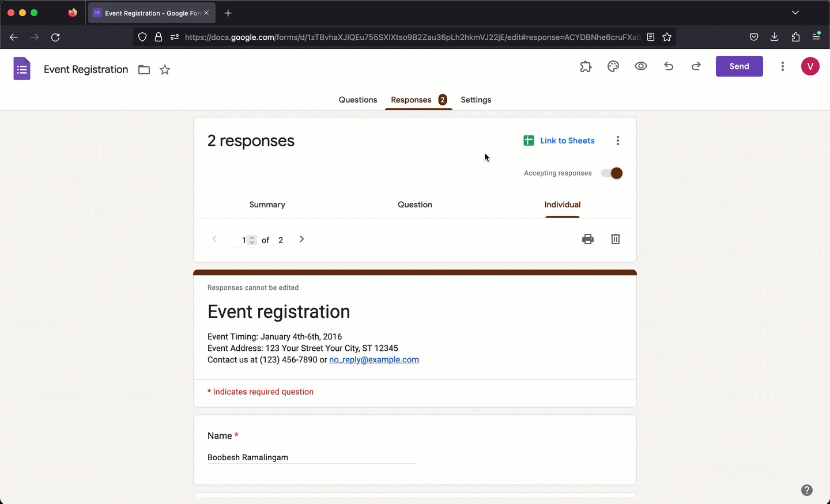Move form to folder
This screenshot has width=830, height=504.
click(x=144, y=70)
